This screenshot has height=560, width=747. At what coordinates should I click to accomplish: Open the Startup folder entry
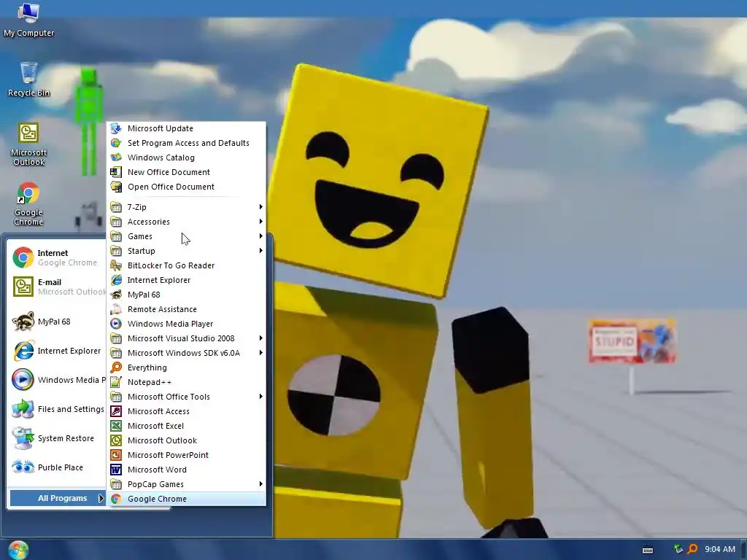[x=186, y=251]
